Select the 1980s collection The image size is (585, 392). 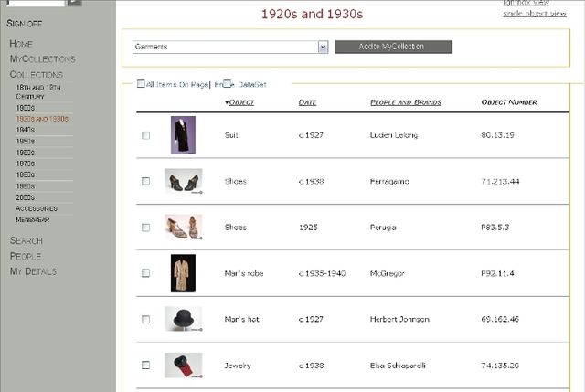[x=26, y=175]
